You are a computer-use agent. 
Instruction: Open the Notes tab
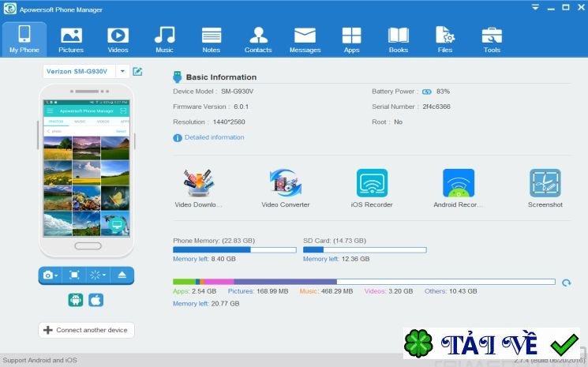[211, 39]
